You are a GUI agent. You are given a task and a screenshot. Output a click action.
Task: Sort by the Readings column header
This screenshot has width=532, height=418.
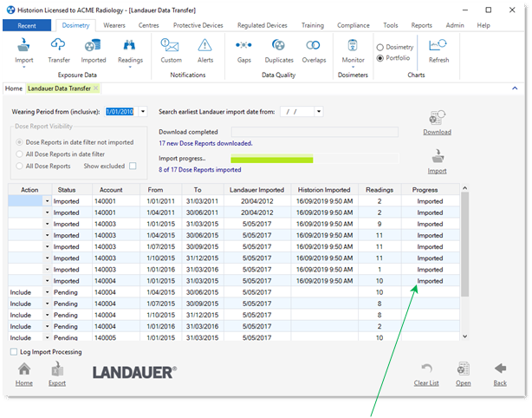click(x=380, y=190)
